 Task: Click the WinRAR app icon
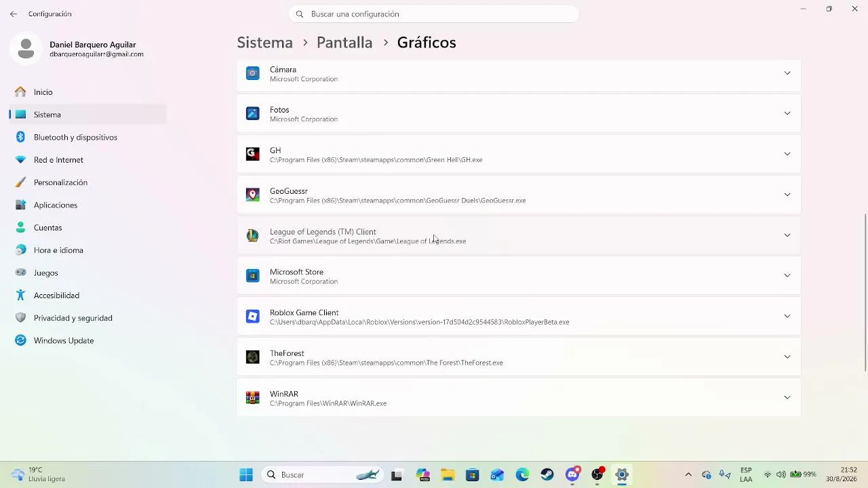pos(252,398)
